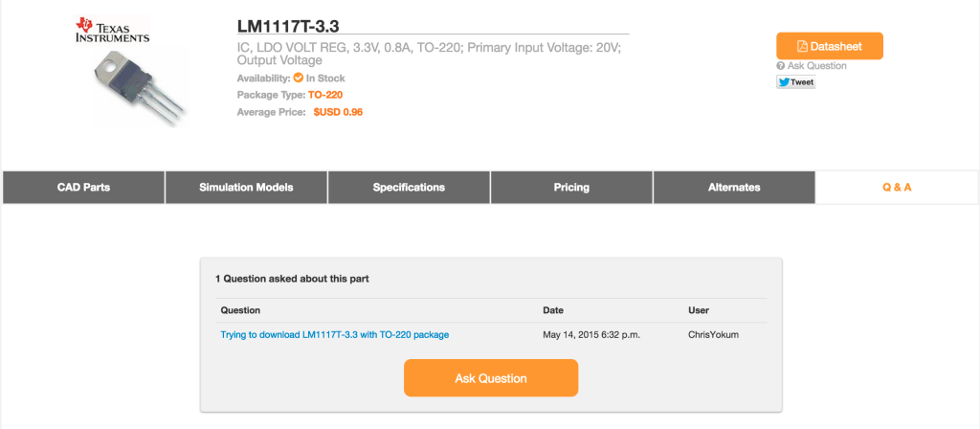The image size is (980, 429).
Task: Click the PDF icon on Datasheet button
Action: 802,46
